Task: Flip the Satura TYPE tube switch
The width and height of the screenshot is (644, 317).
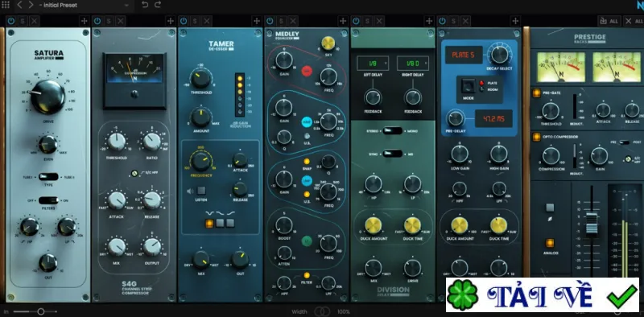Action: (48, 177)
